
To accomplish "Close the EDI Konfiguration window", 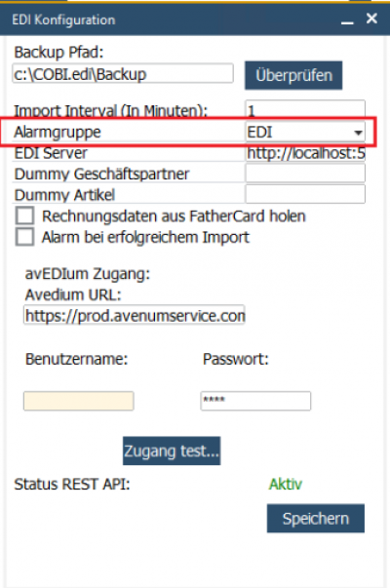I will pos(371,19).
